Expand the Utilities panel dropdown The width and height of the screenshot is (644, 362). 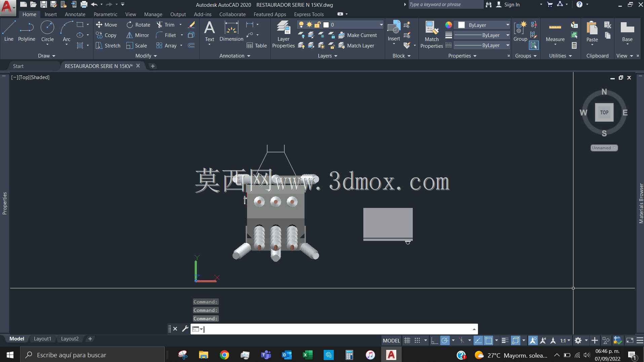[x=560, y=56]
